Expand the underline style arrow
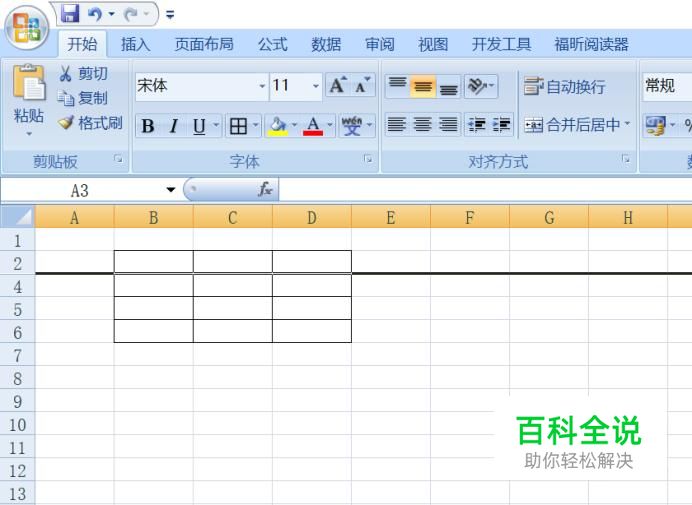Screen dimensions: 692x505 pyautogui.click(x=216, y=125)
